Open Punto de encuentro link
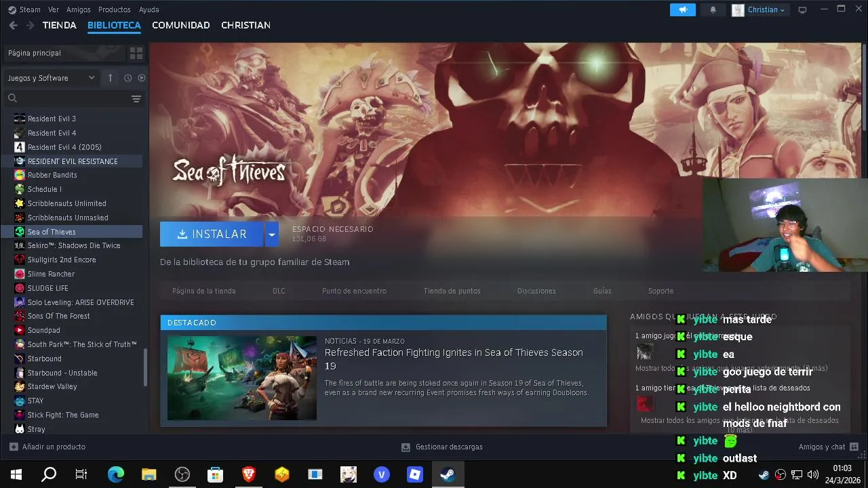The height and width of the screenshot is (488, 868). (x=354, y=291)
